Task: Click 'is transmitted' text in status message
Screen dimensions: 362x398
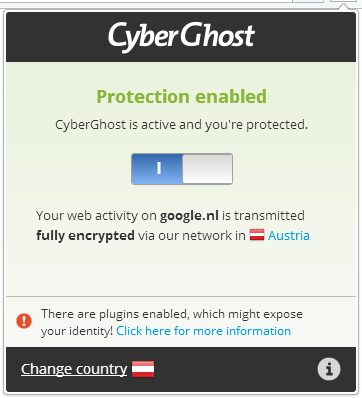Action: pos(263,216)
